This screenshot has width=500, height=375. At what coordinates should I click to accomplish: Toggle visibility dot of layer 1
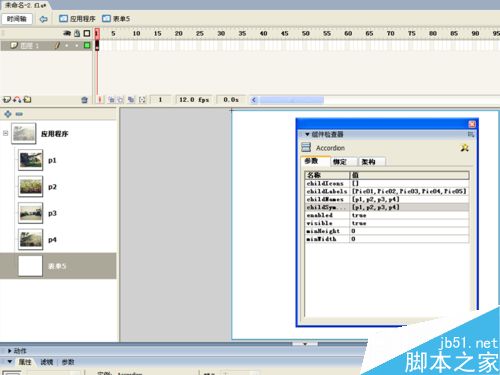coord(67,45)
